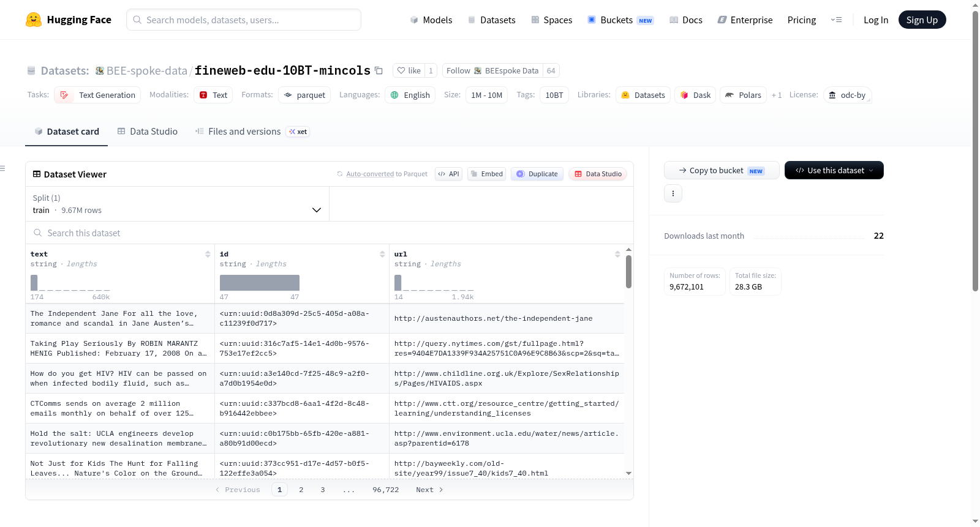The height and width of the screenshot is (527, 980).
Task: Show the +1 additional libraries
Action: [x=777, y=95]
